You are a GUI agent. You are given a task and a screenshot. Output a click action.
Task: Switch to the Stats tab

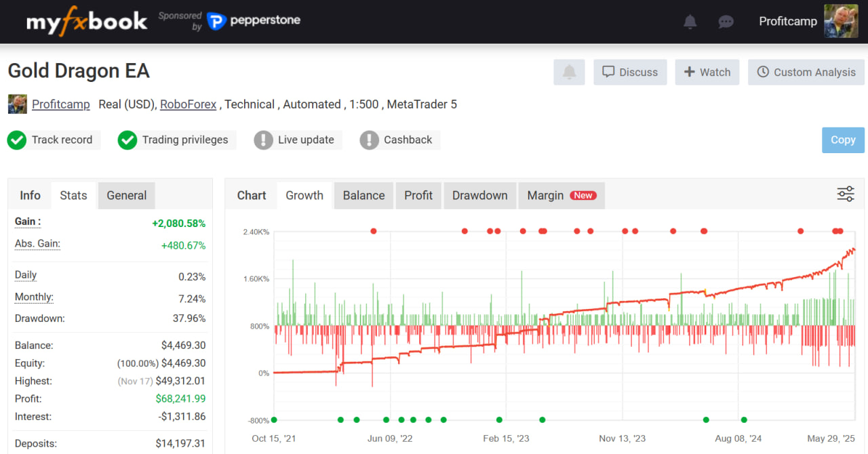click(x=73, y=195)
